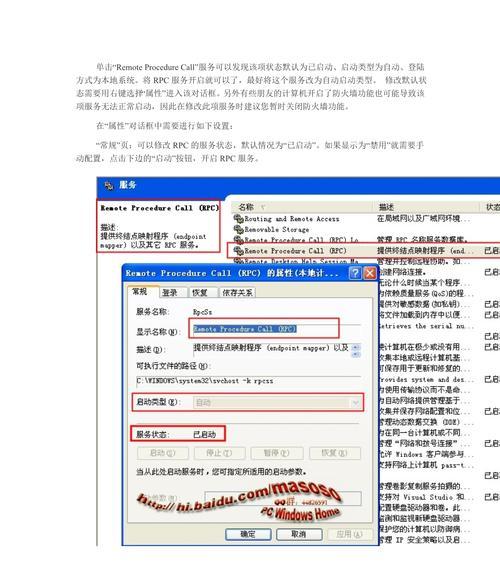Image resolution: width=500 pixels, height=565 pixels.
Task: Click the Routing and Remote Access service icon
Action: pyautogui.click(x=238, y=218)
